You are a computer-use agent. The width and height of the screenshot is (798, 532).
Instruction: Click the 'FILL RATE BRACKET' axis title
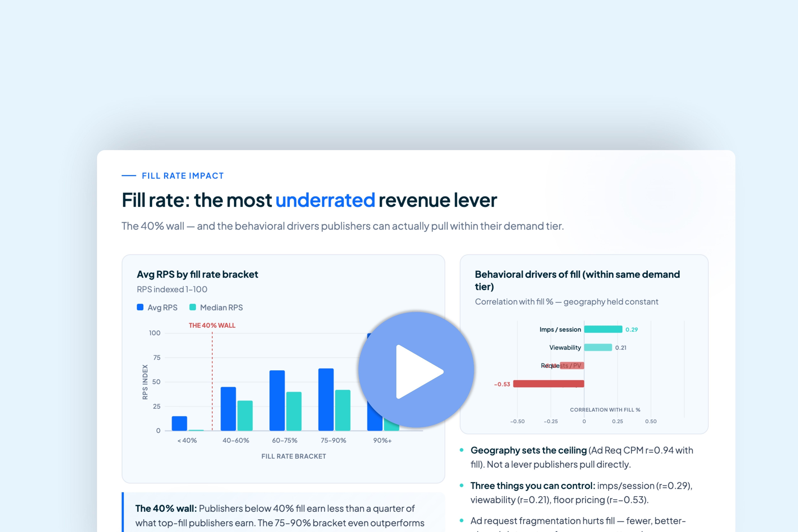point(294,456)
